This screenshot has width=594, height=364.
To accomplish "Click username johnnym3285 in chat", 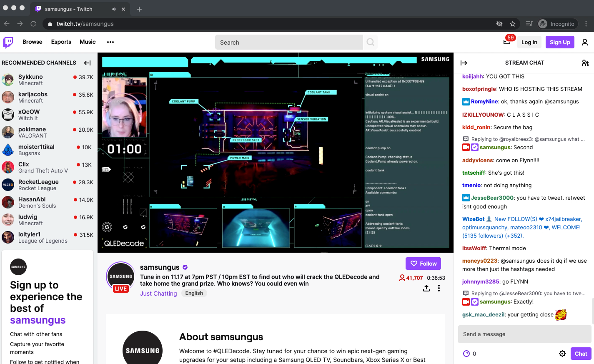I will coord(481,281).
